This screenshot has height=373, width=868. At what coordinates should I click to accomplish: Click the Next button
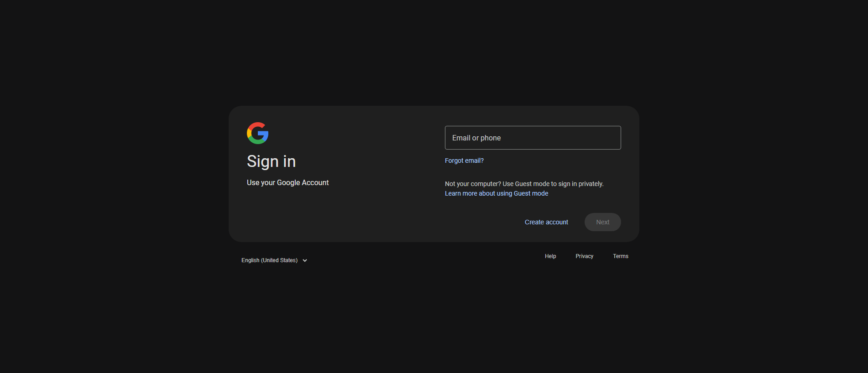pos(602,222)
